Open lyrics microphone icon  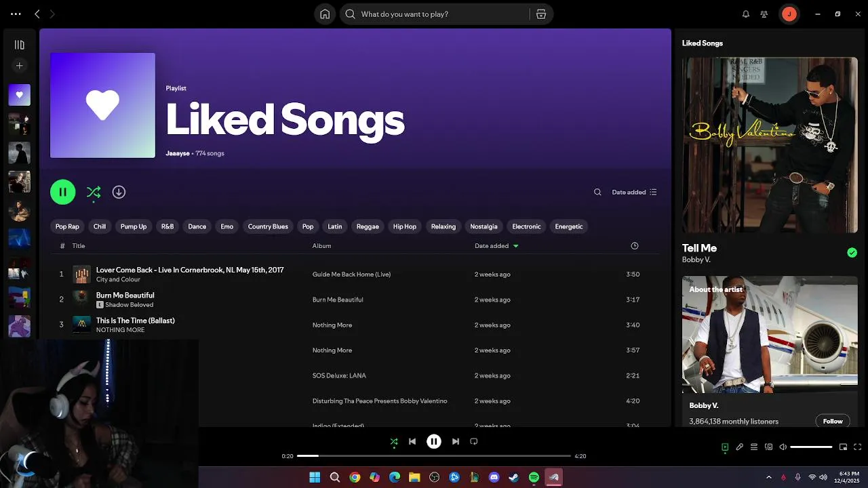tap(740, 447)
